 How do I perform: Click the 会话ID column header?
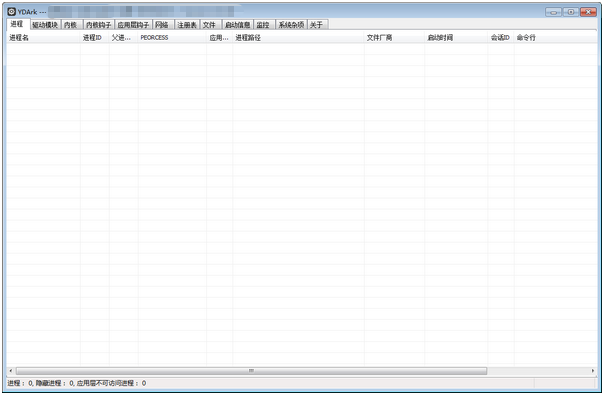[x=501, y=37]
